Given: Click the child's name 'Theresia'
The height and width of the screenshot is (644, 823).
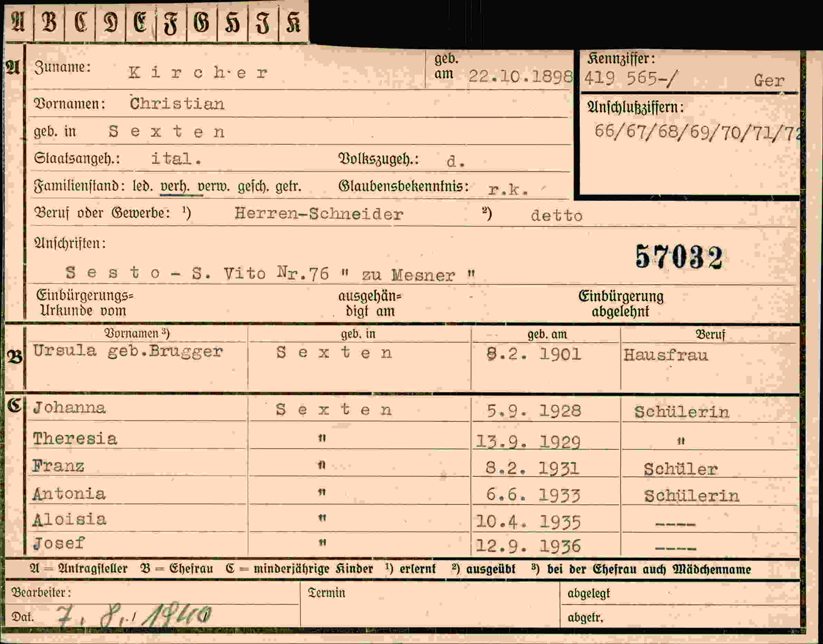Looking at the screenshot, I should pos(75,438).
